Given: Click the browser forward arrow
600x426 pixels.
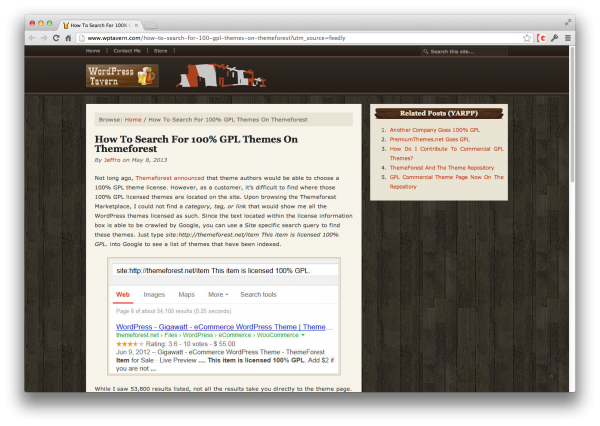Looking at the screenshot, I should tap(43, 38).
